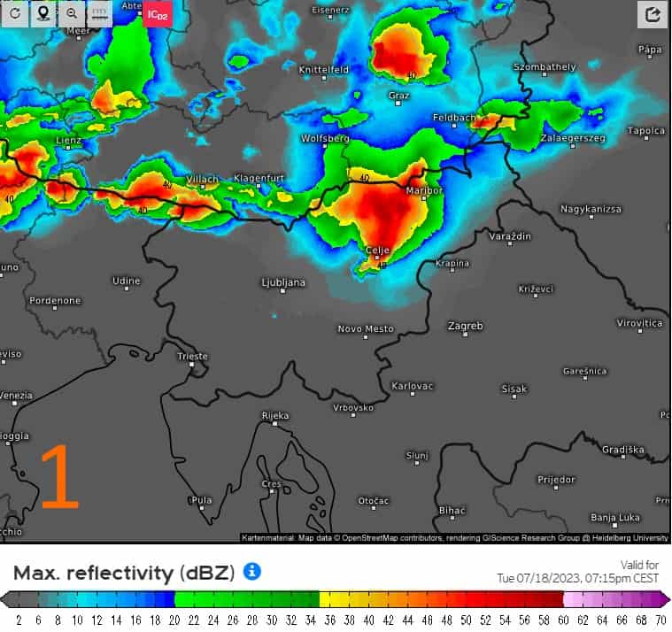Click the right arrow of color scale
Screen dimensions: 672x632
point(666,599)
